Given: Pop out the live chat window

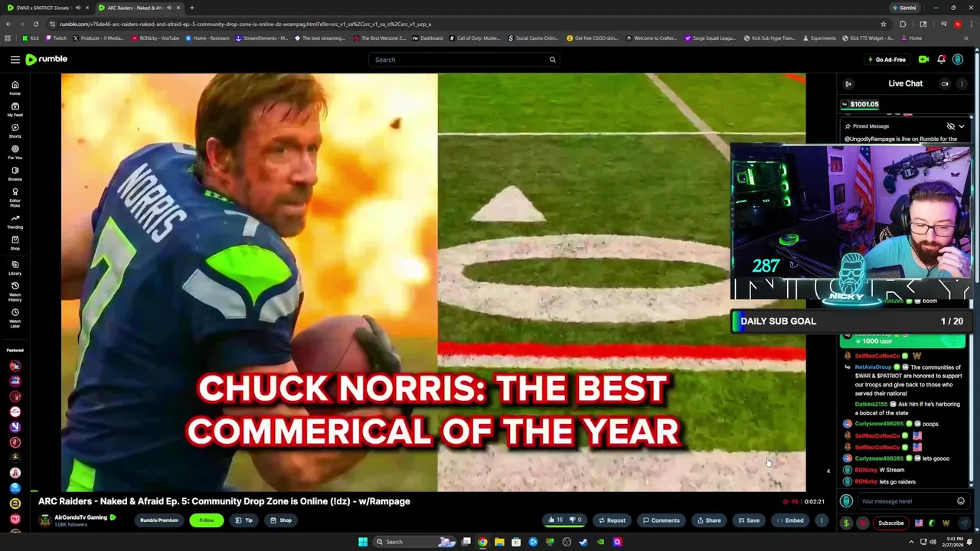Looking at the screenshot, I should 945,84.
